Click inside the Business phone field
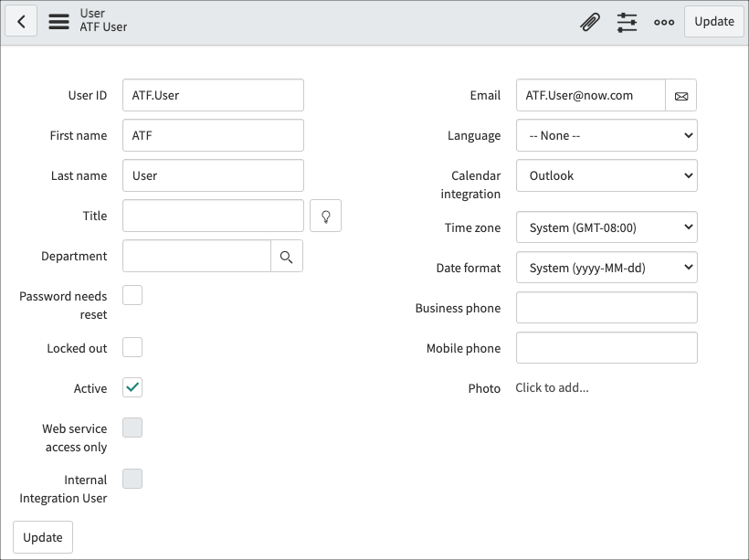This screenshot has height=560, width=749. pos(606,307)
